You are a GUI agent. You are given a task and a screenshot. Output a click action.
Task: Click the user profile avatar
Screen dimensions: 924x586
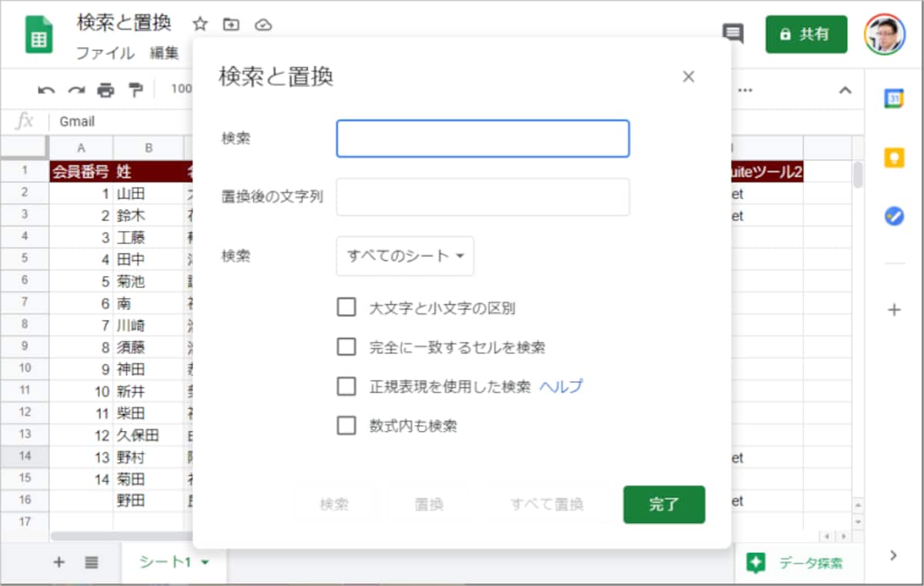pyautogui.click(x=885, y=35)
